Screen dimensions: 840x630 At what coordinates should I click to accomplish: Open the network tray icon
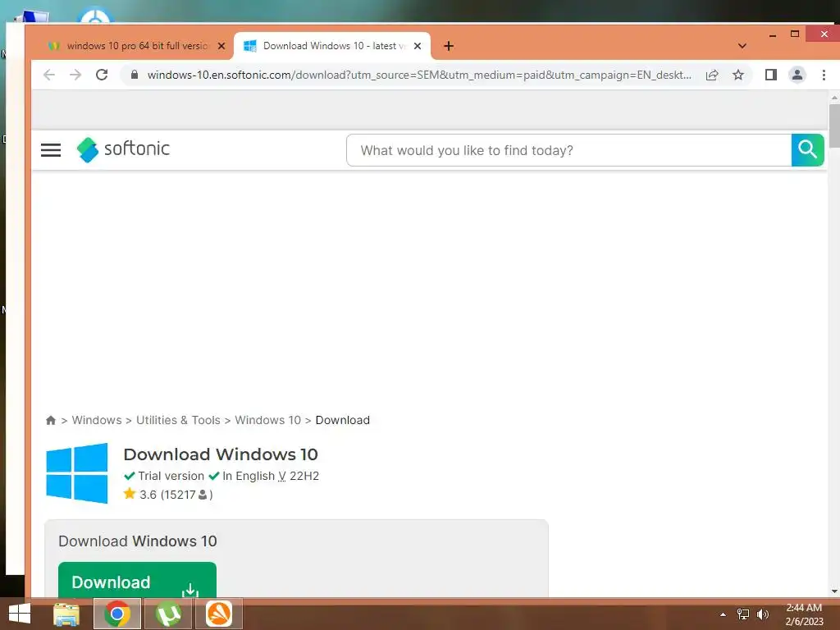[743, 614]
